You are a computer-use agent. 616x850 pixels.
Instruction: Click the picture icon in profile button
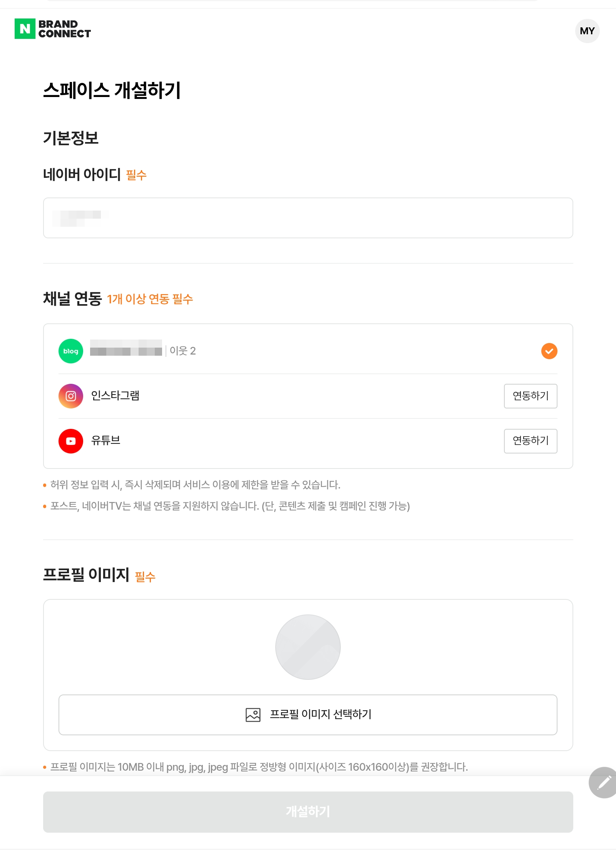pyautogui.click(x=253, y=715)
